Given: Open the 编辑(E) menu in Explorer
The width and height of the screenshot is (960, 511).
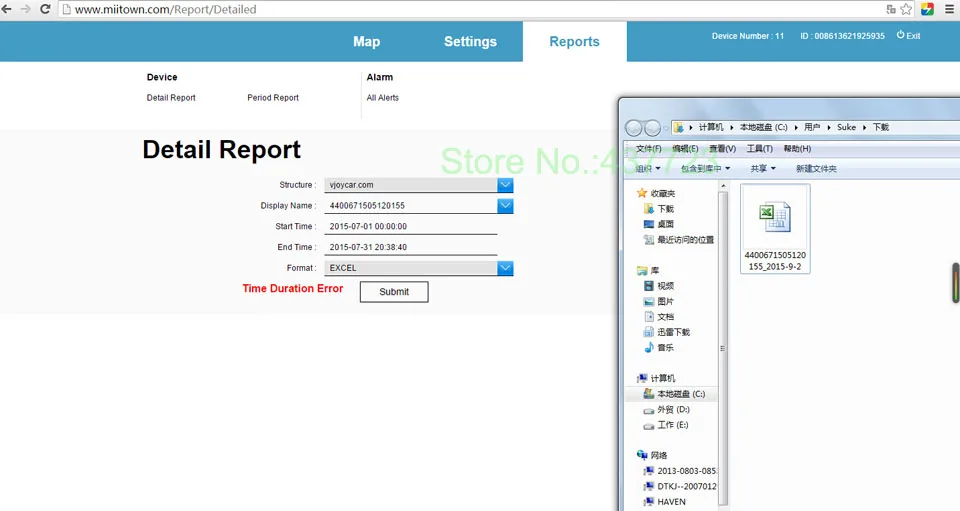Looking at the screenshot, I should (x=685, y=149).
